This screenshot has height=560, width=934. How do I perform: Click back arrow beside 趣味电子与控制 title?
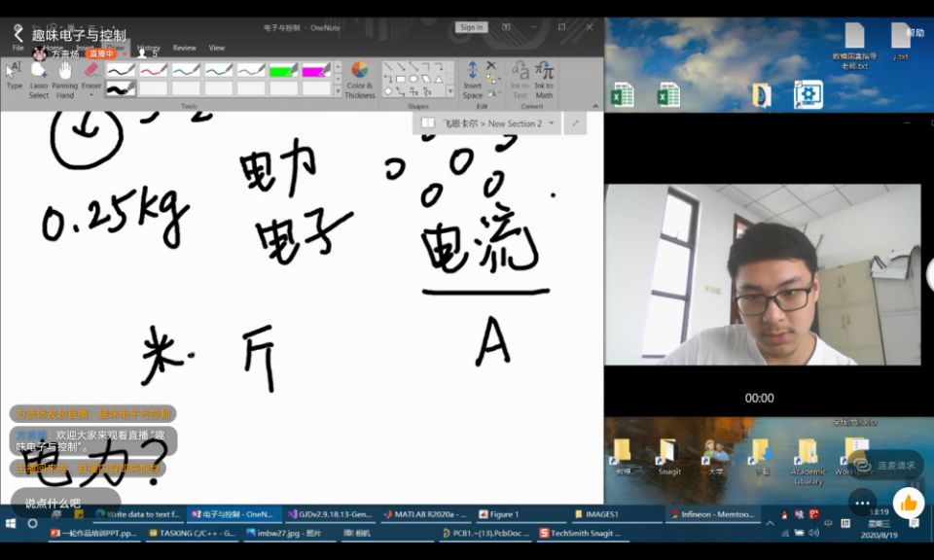[x=18, y=34]
